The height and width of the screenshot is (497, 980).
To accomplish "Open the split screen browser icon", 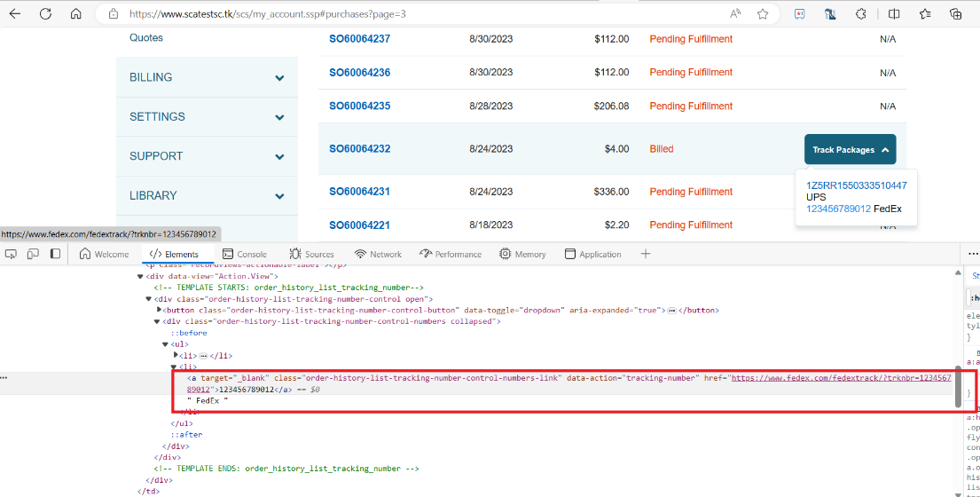I will 894,14.
